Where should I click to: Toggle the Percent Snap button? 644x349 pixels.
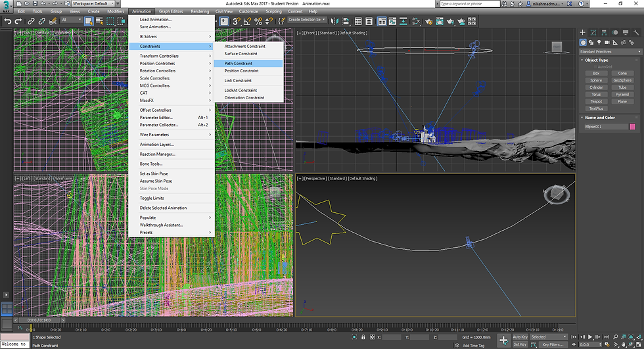point(258,21)
